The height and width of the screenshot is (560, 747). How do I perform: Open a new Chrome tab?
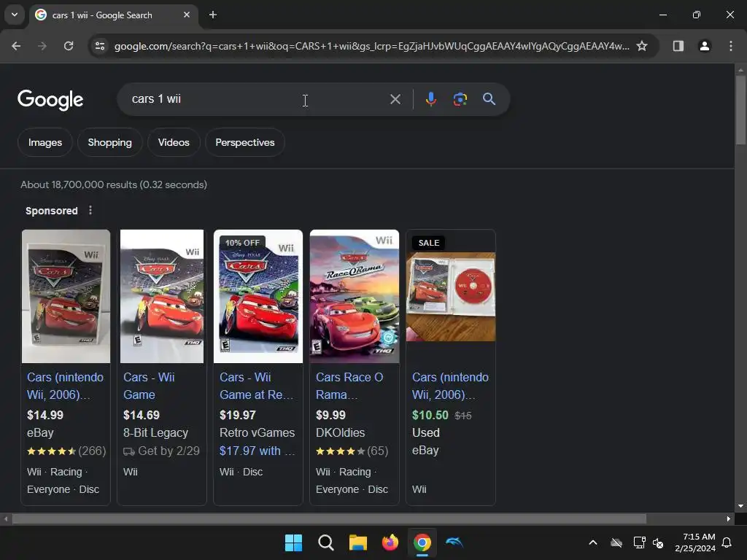[213, 15]
